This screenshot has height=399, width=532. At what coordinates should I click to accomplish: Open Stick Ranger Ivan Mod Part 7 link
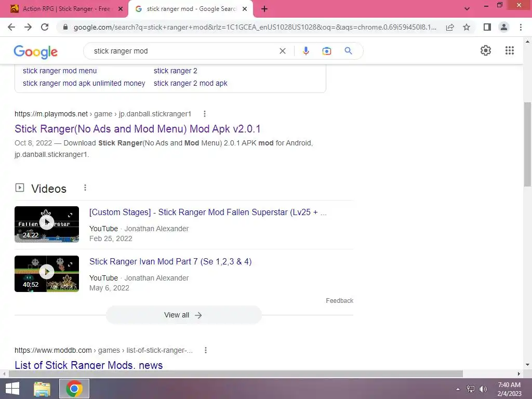(170, 262)
